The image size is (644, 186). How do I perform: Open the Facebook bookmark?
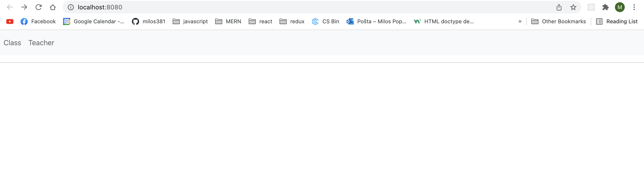click(38, 21)
